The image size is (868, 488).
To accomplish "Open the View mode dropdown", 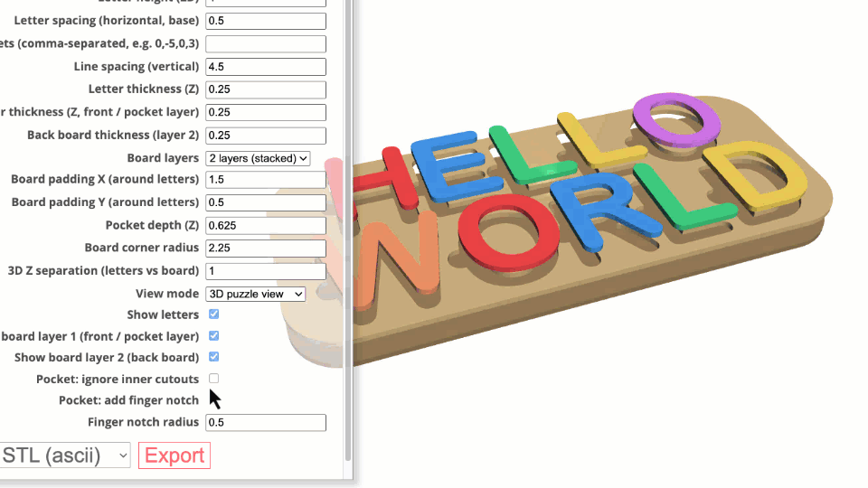I will coord(256,294).
